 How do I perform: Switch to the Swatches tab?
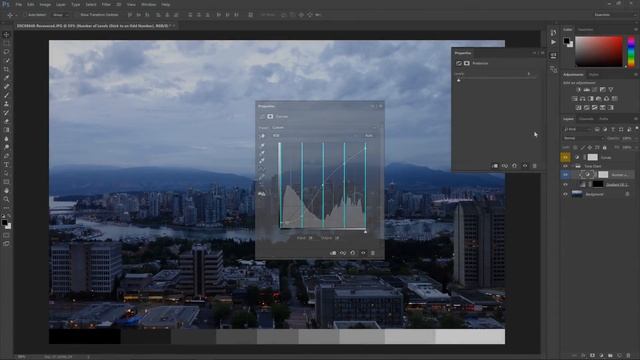[x=585, y=29]
